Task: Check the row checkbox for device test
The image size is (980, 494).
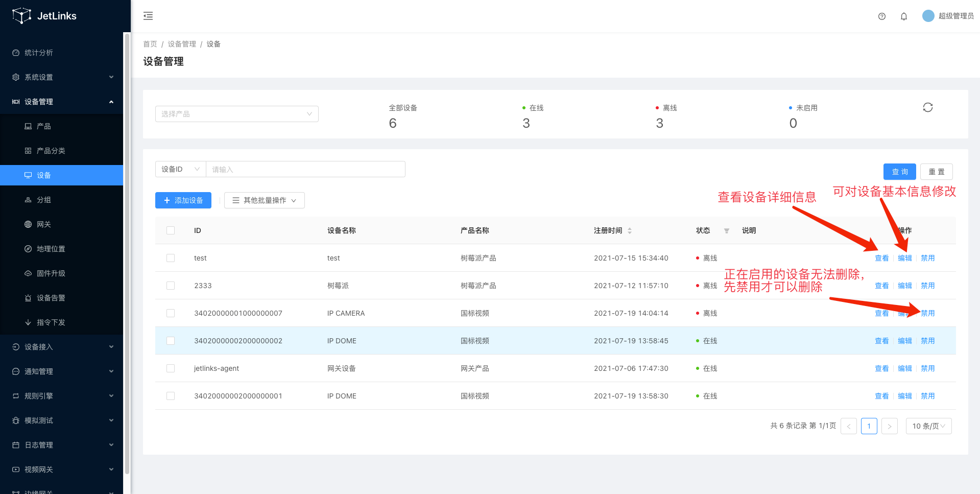Action: (171, 258)
